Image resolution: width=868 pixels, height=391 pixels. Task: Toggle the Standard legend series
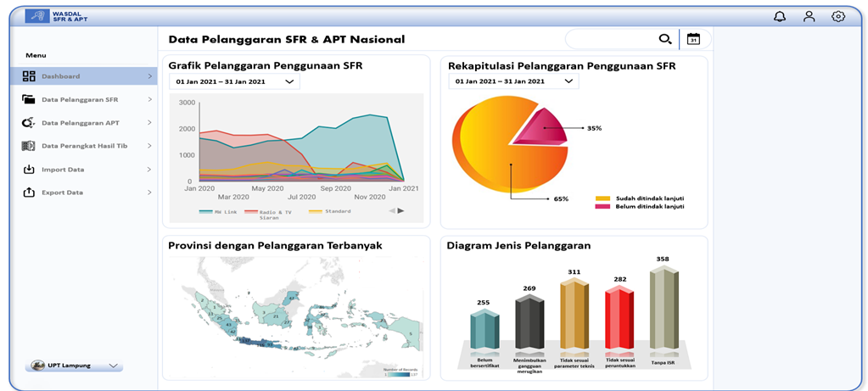pos(329,211)
